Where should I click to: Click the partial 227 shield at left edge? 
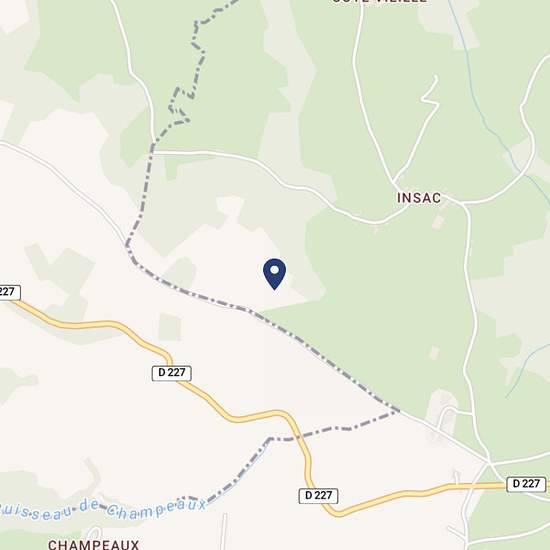9,292
